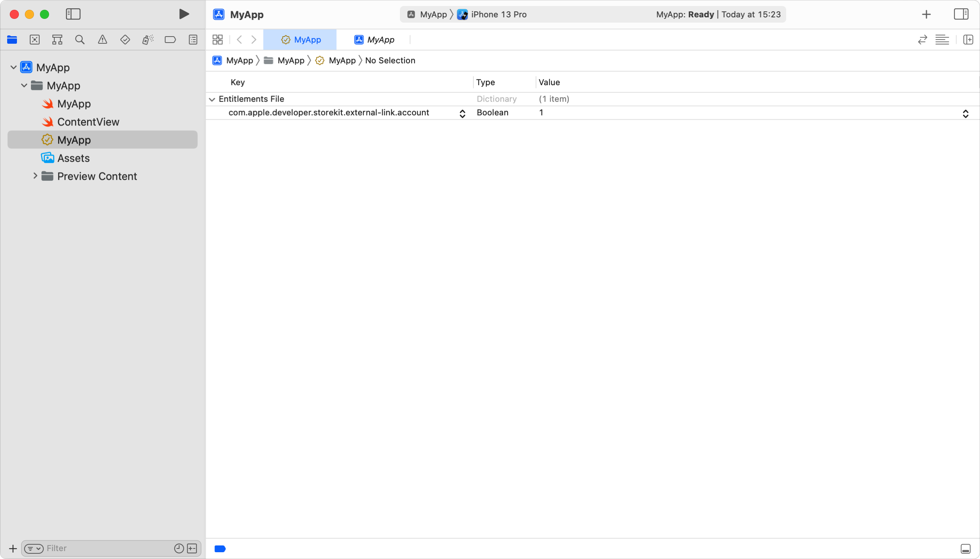Toggle Boolean value for external-link entitlement
The height and width of the screenshot is (559, 980).
(966, 112)
